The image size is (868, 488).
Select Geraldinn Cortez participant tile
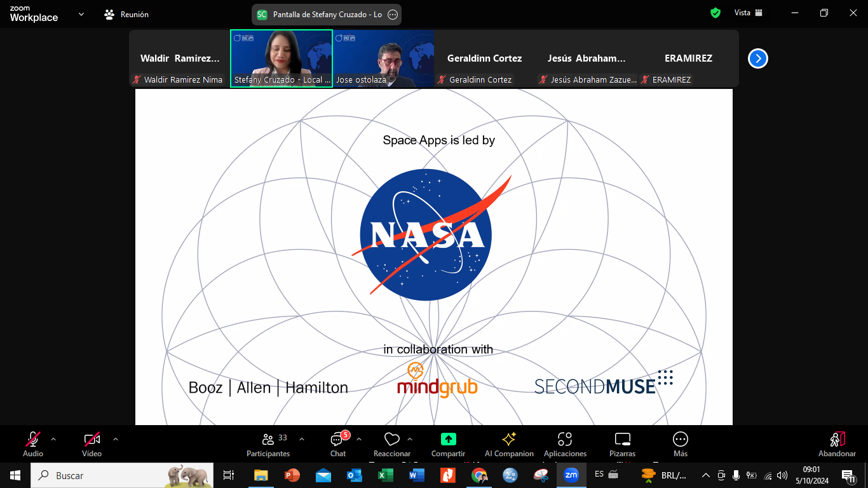coord(485,58)
